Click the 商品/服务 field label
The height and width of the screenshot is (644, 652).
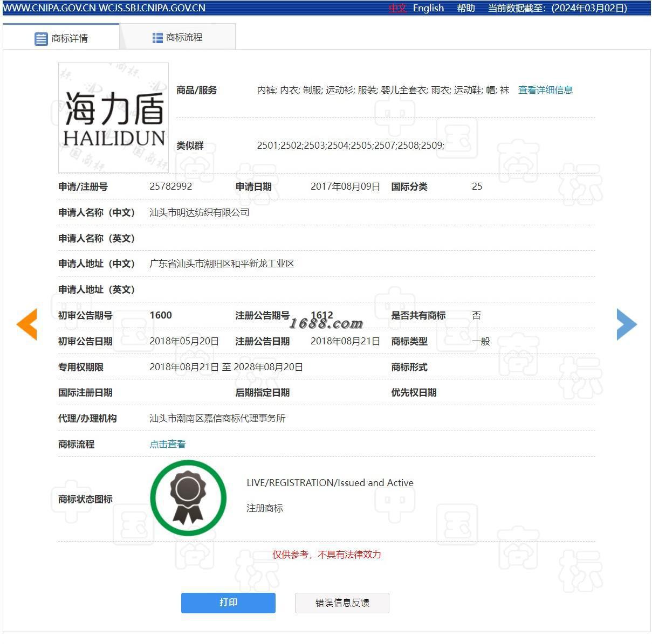[x=196, y=90]
